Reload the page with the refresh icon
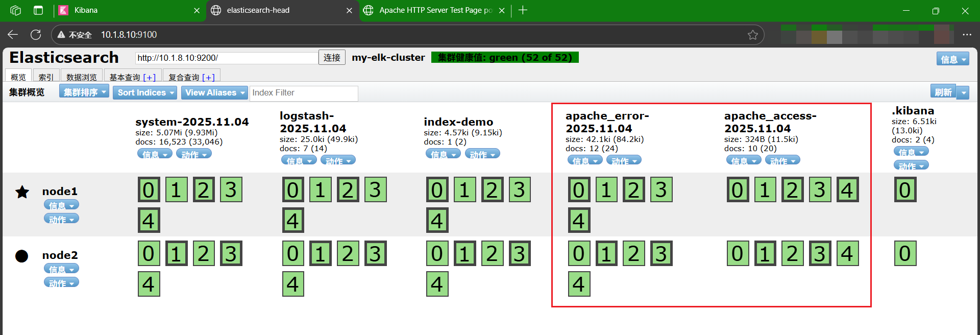Viewport: 980px width, 335px height. 36,35
